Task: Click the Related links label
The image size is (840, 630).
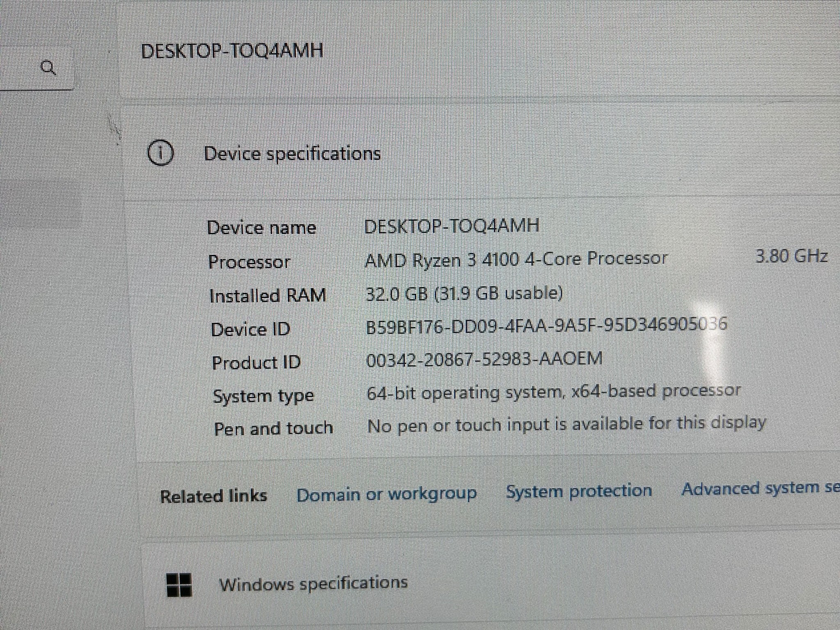Action: pyautogui.click(x=214, y=496)
